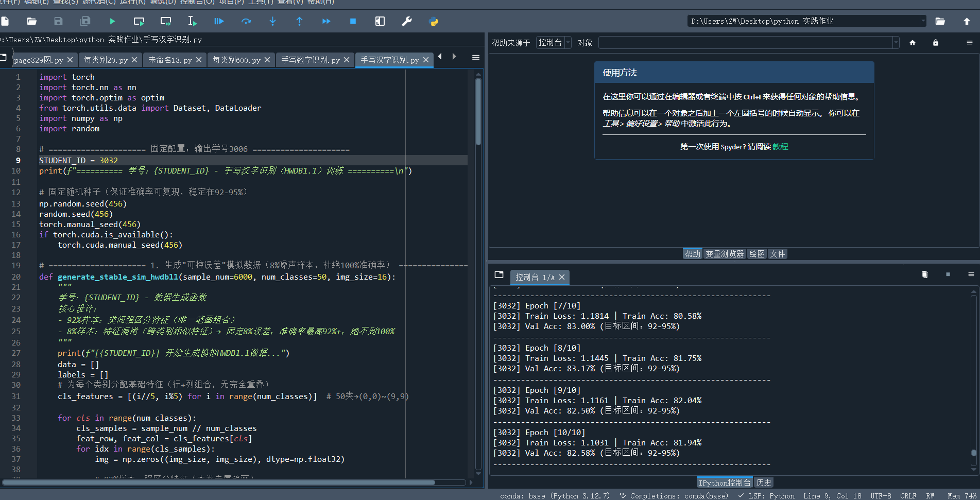Remove all variables from the console namespace
The height and width of the screenshot is (500, 980).
925,274
